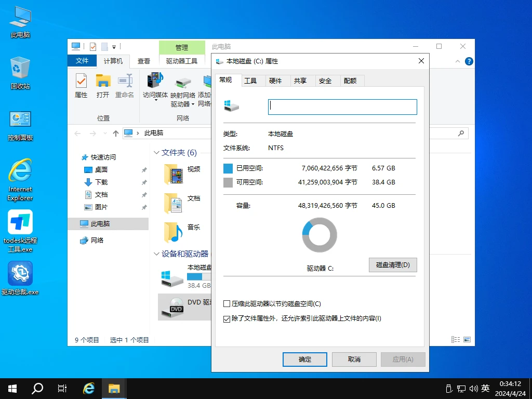
Task: Open Task View on the taskbar
Action: (x=62, y=389)
